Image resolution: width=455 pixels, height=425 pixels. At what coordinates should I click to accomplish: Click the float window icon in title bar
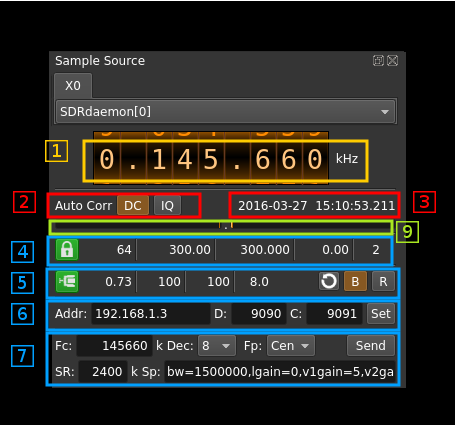point(378,61)
